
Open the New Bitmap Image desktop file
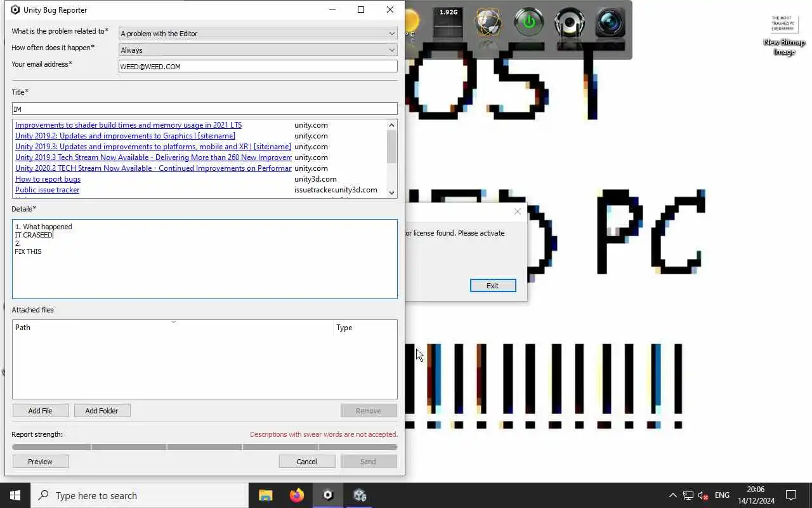coord(784,36)
